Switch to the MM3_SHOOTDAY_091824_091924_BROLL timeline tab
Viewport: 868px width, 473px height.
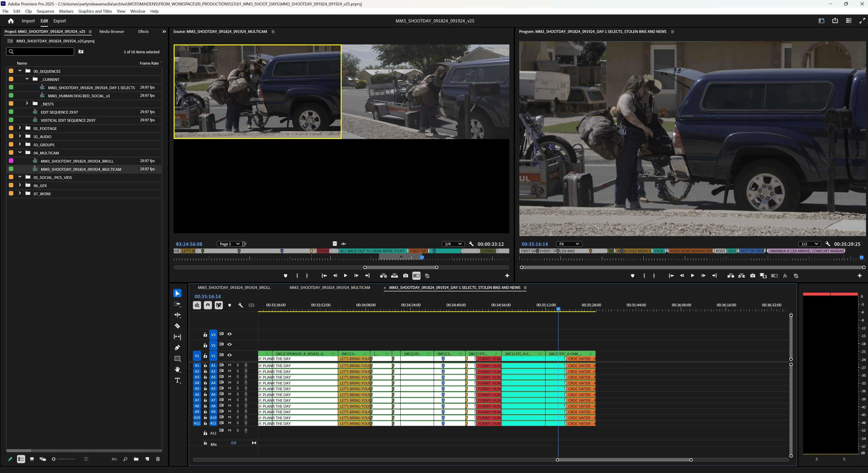[x=234, y=288]
